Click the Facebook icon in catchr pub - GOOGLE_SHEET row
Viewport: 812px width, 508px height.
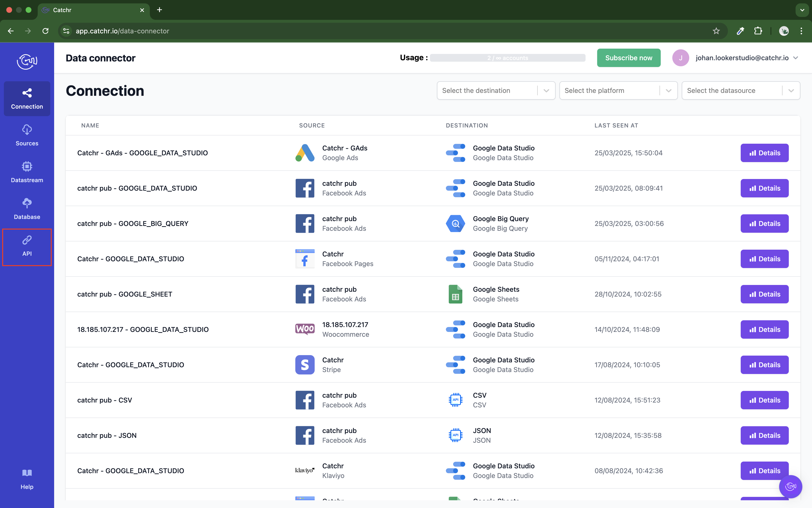pyautogui.click(x=305, y=294)
